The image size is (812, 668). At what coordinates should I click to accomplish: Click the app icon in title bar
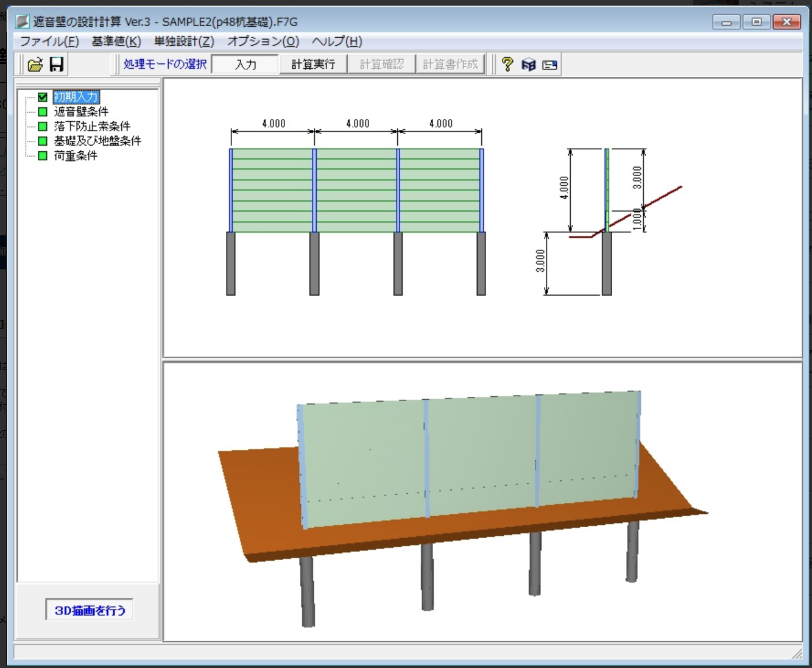tap(23, 22)
